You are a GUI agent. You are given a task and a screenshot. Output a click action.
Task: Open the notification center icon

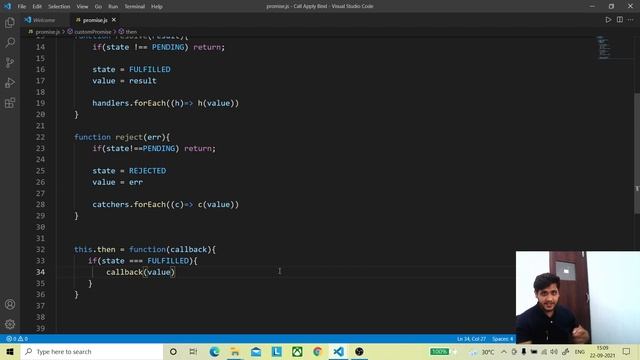tap(627, 351)
